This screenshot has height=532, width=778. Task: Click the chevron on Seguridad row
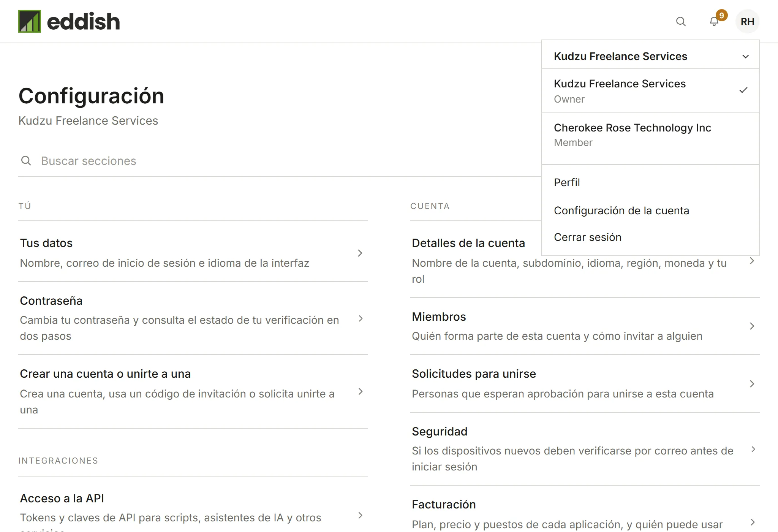click(753, 449)
